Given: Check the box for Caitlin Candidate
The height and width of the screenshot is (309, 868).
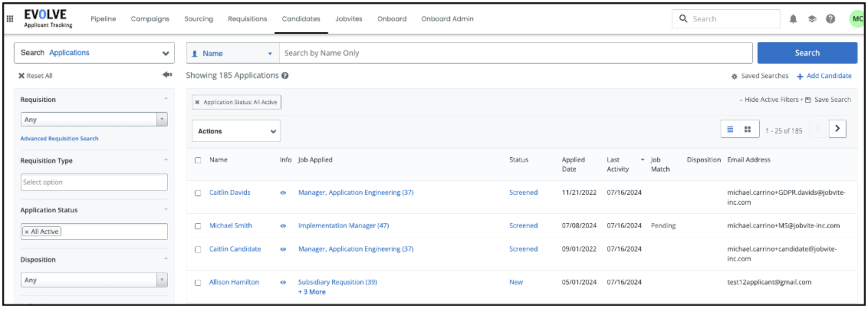Looking at the screenshot, I should 198,250.
